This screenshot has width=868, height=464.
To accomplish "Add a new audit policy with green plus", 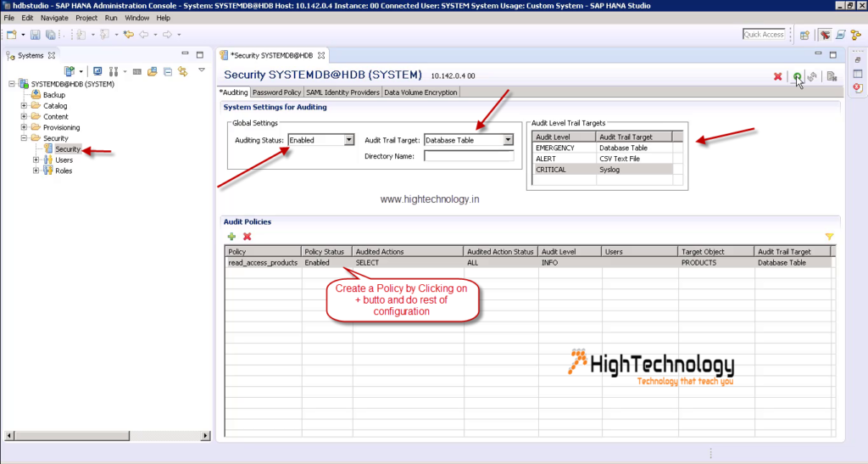I will pos(231,237).
